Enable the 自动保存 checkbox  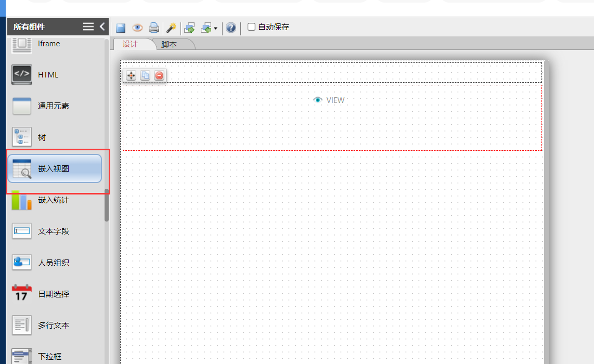251,27
